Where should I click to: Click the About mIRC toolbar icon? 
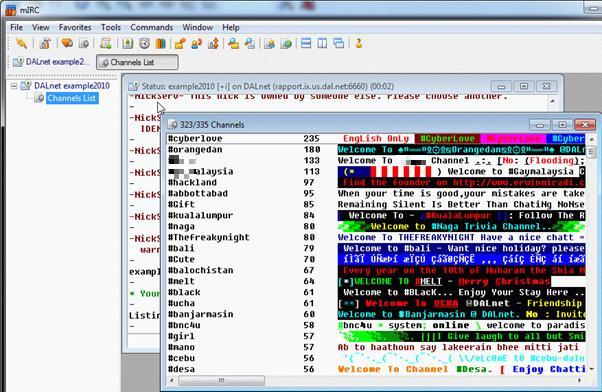tap(359, 43)
